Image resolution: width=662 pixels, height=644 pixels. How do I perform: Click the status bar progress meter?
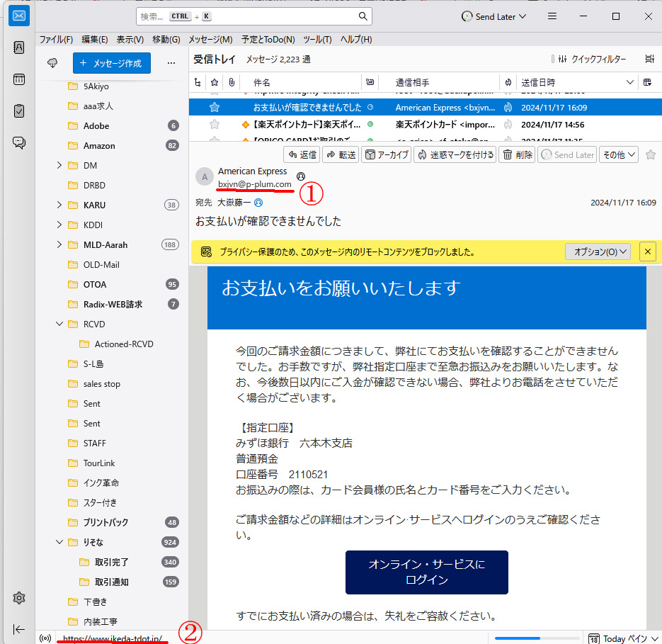[537, 638]
